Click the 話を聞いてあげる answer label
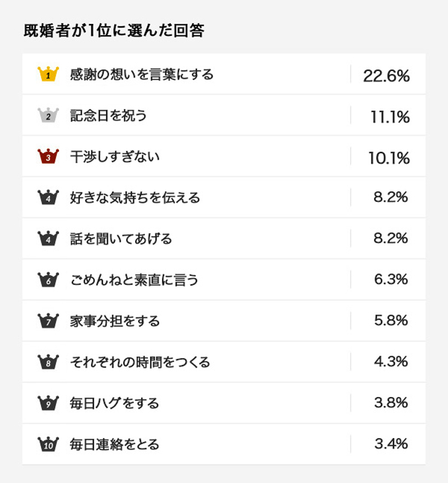 tap(121, 239)
